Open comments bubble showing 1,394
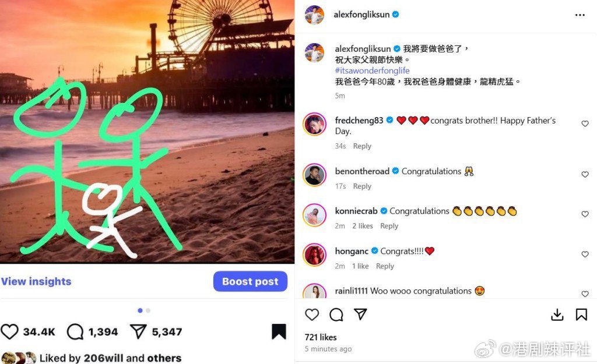597x364 pixels. pyautogui.click(x=75, y=331)
